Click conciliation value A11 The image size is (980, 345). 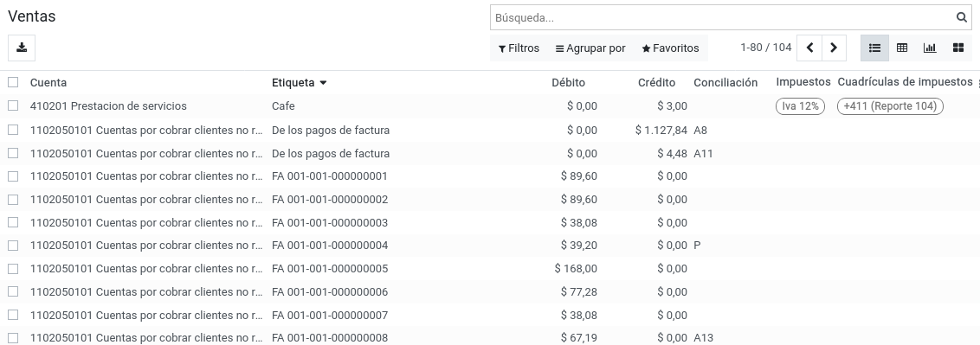coord(703,153)
